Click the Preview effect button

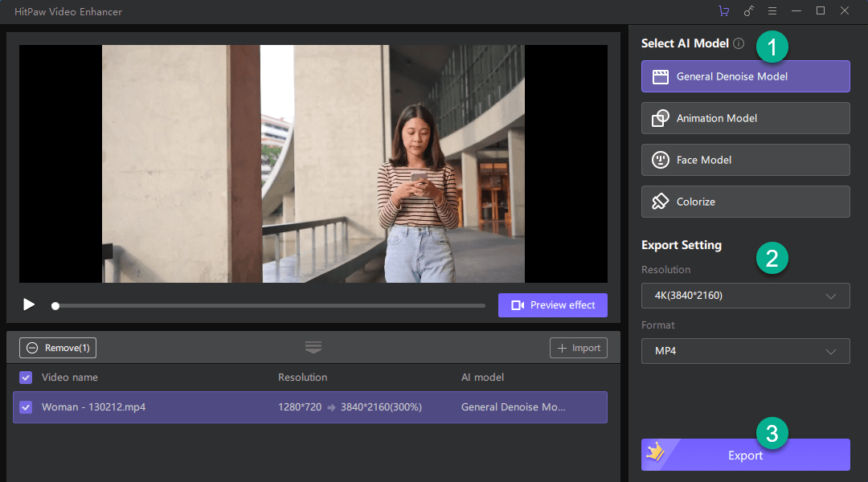point(552,305)
